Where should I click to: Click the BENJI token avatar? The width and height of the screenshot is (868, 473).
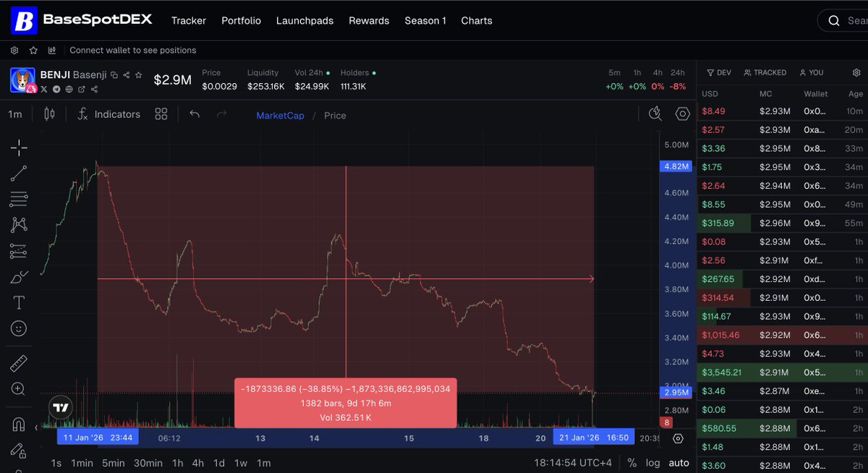23,80
